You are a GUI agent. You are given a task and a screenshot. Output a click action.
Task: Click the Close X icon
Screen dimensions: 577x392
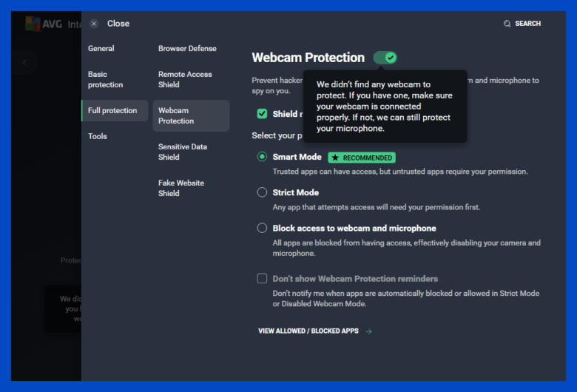(x=94, y=24)
